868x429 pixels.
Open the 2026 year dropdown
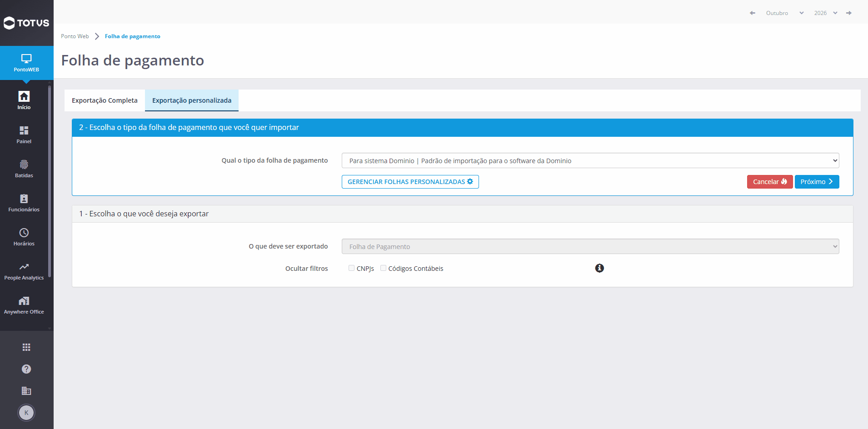coord(826,13)
